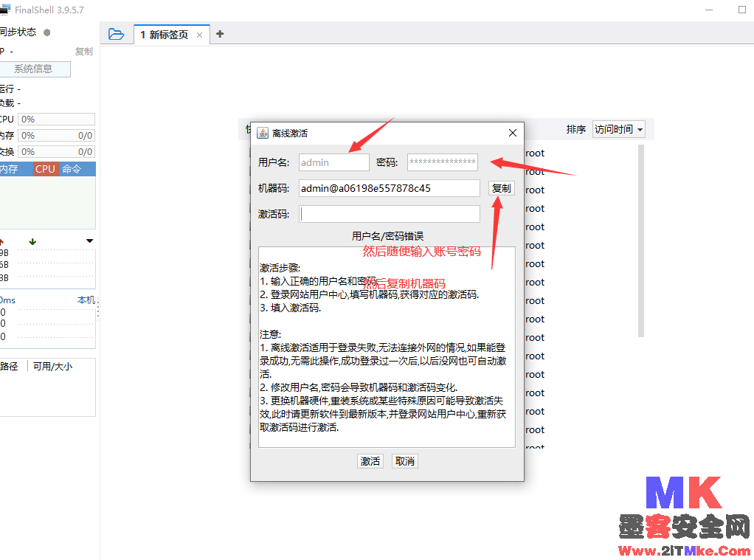Open the 访问时间 sort dropdown

point(618,129)
